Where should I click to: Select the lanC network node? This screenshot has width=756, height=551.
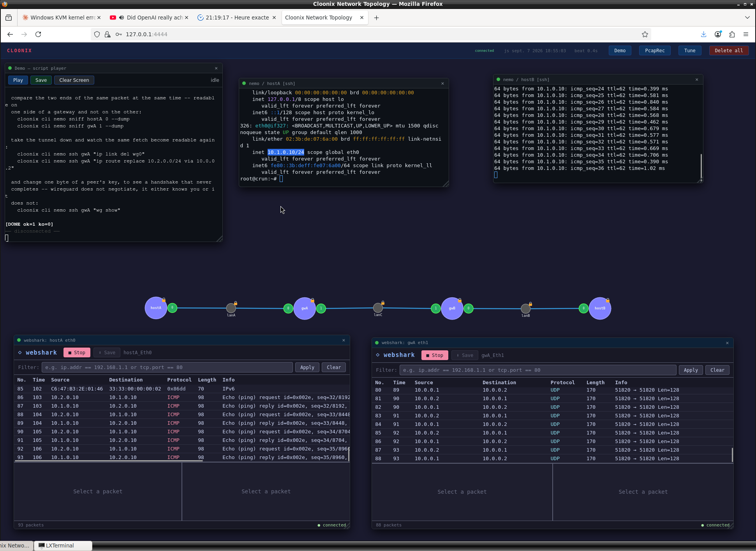(x=378, y=308)
